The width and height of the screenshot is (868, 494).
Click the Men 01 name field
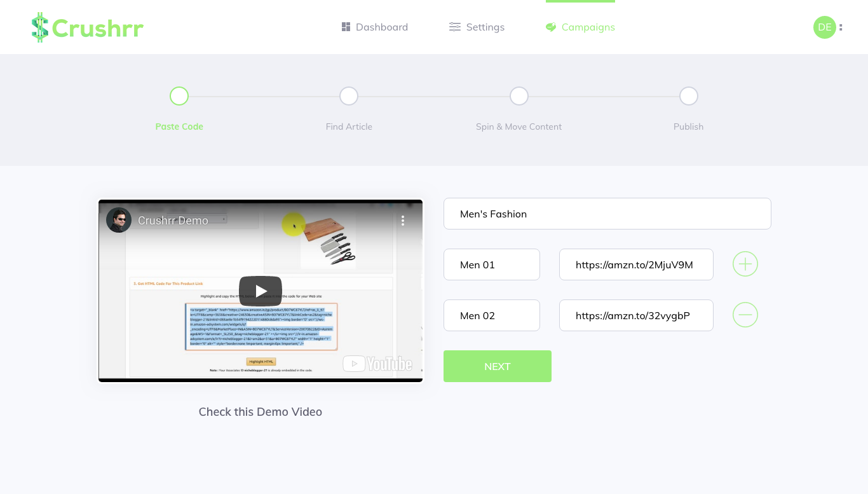pyautogui.click(x=492, y=264)
